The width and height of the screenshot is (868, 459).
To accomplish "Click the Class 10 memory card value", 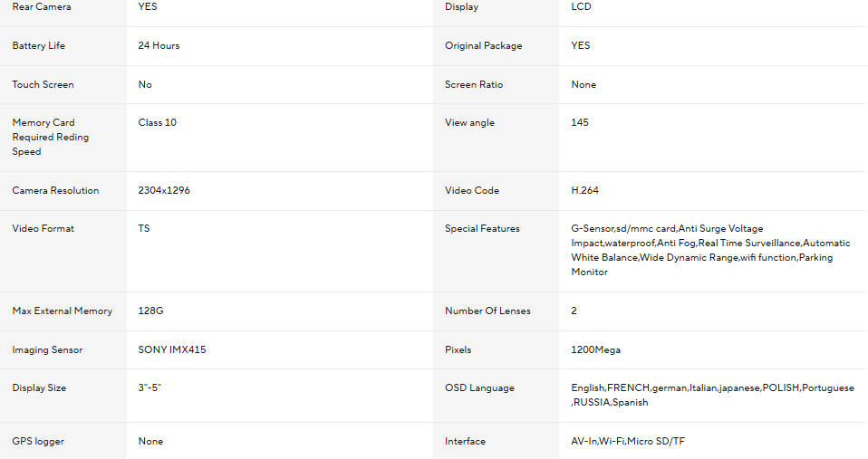I will point(158,123).
